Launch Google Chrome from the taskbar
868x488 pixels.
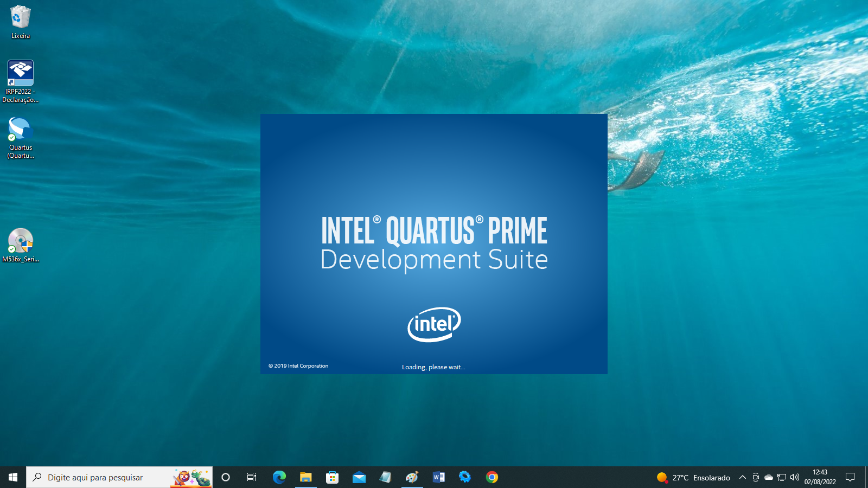[x=492, y=477]
